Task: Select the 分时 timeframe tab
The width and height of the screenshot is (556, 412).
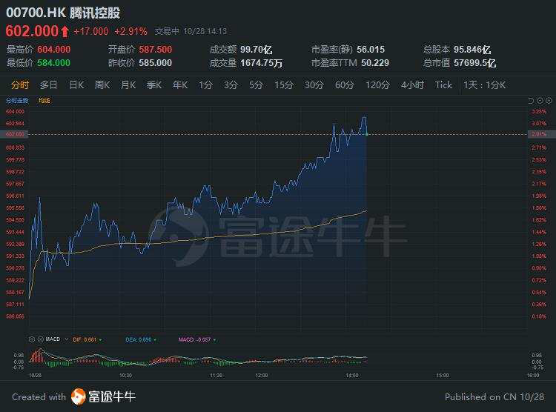Action: (20, 85)
